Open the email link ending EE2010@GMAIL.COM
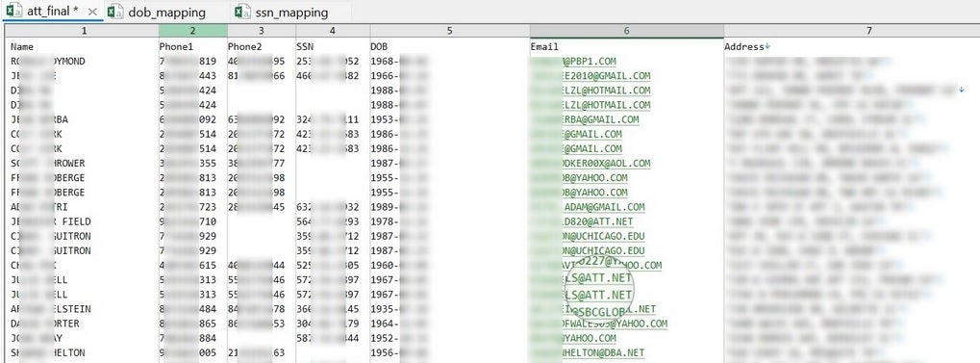This screenshot has width=980, height=363. pos(591,76)
